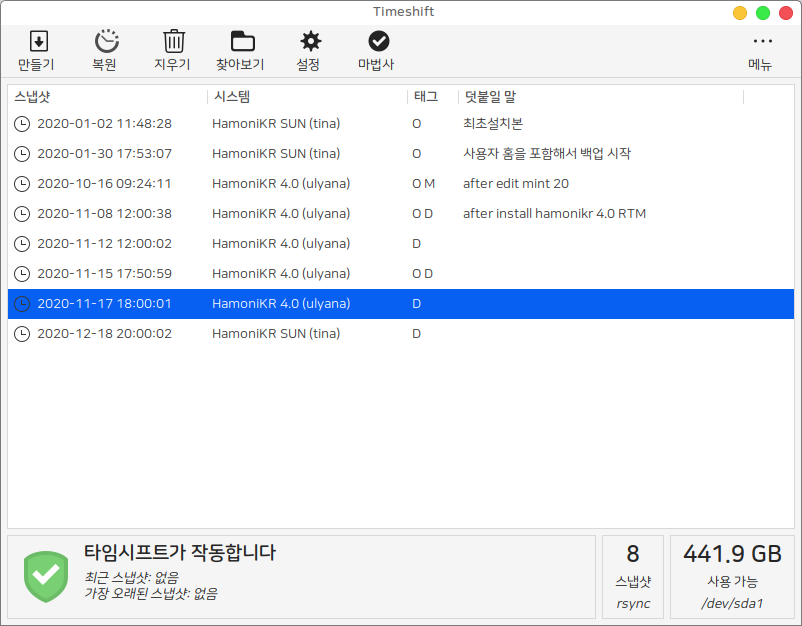This screenshot has width=802, height=626.
Task: Sort by 스냅샷 column header
Action: pyautogui.click(x=33, y=97)
